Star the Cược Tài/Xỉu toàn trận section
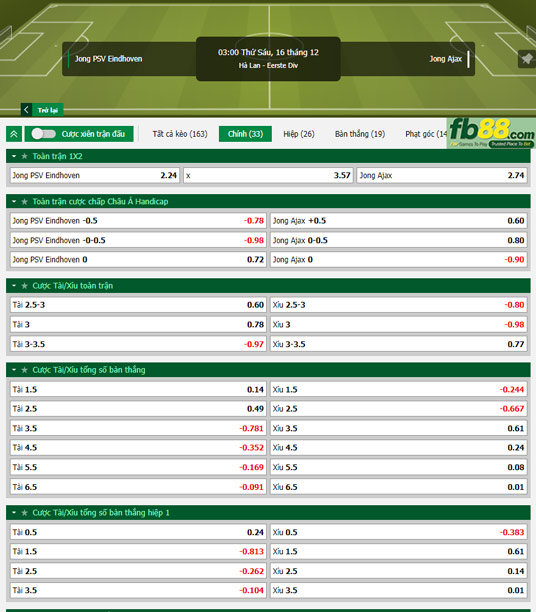 pyautogui.click(x=25, y=286)
